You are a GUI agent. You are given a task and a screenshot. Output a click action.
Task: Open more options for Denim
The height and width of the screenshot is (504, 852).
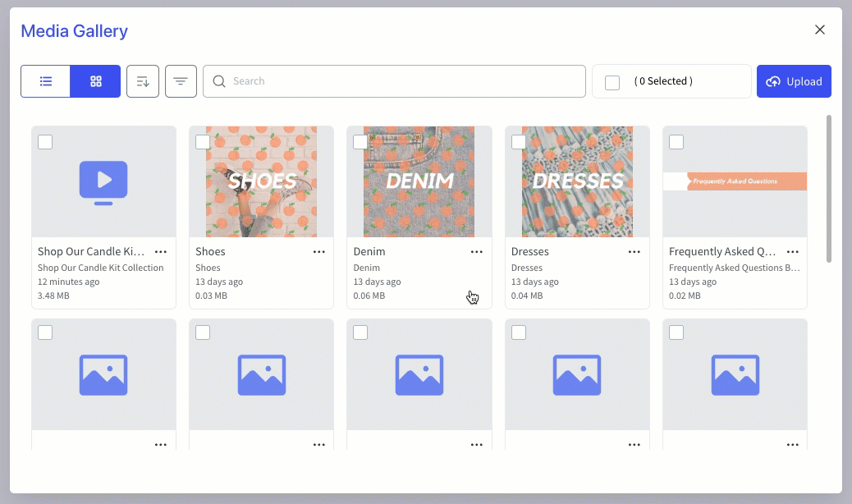coord(477,252)
